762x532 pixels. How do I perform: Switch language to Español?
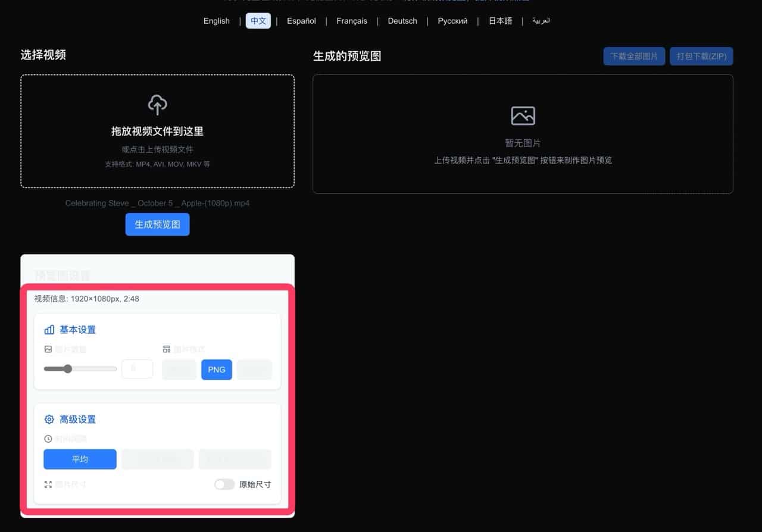pos(302,21)
